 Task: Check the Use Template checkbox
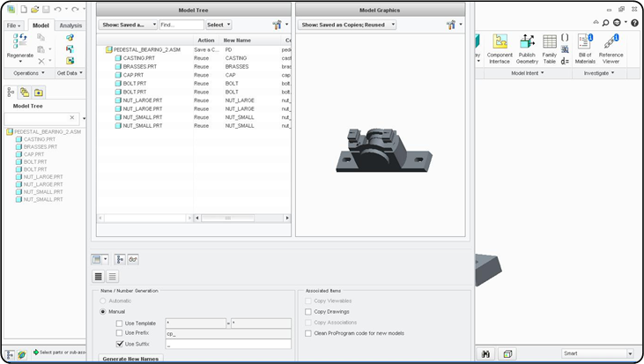pyautogui.click(x=119, y=323)
